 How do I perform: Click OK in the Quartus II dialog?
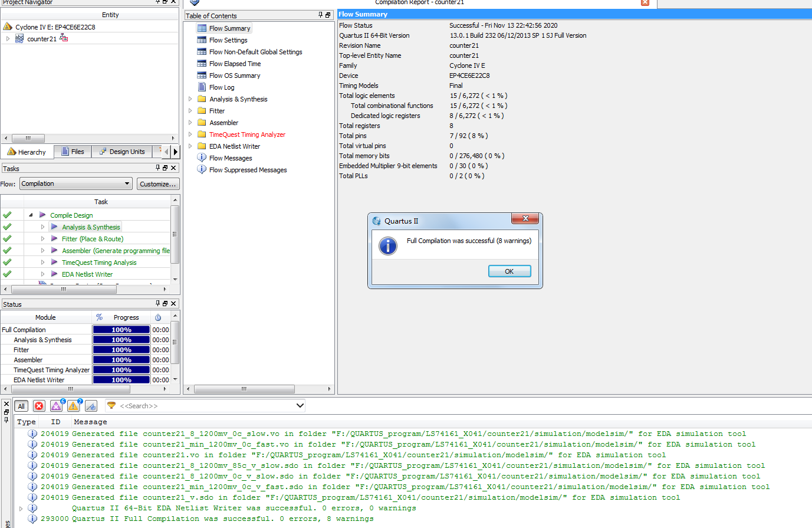coord(509,271)
